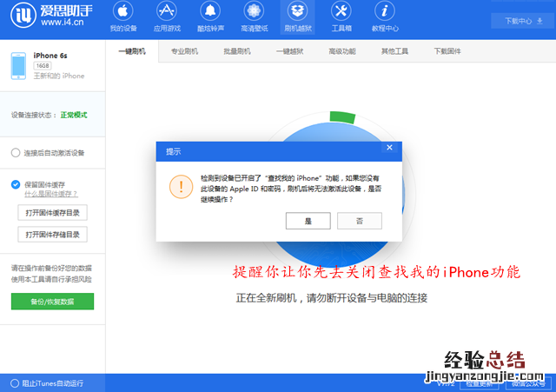Switch to the 批量刷机 tab
The height and width of the screenshot is (392, 556).
[237, 51]
